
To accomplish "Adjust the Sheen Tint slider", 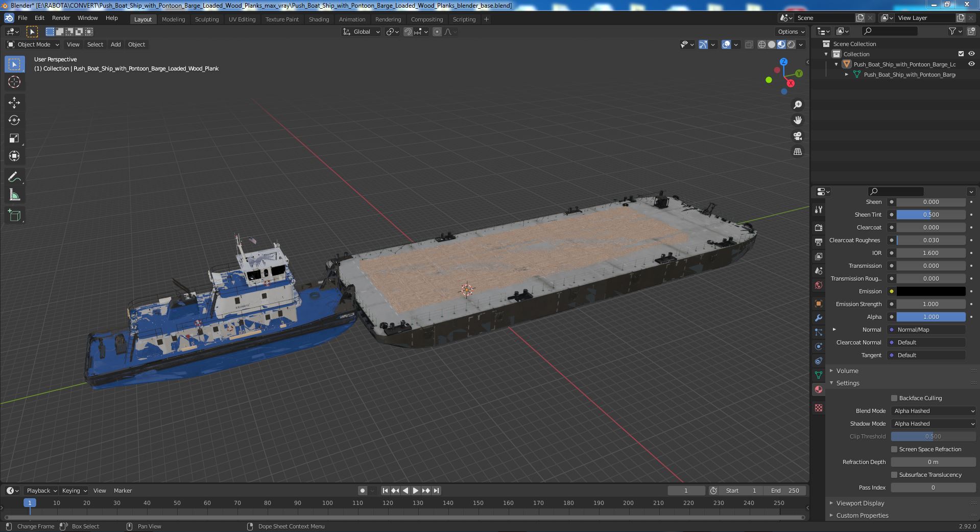I will pyautogui.click(x=931, y=215).
